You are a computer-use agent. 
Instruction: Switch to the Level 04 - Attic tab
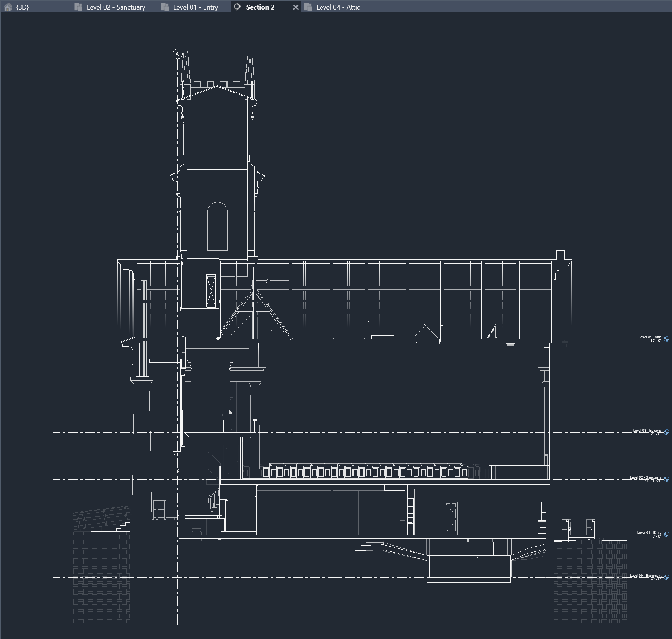click(x=338, y=7)
